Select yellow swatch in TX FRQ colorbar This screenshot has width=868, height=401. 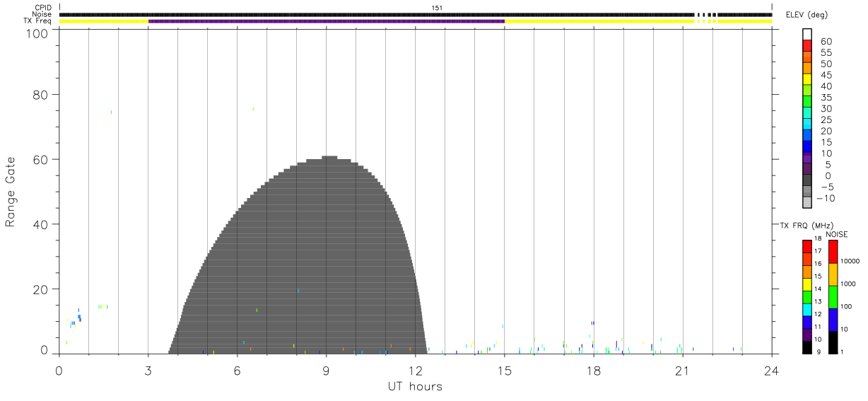pyautogui.click(x=807, y=284)
